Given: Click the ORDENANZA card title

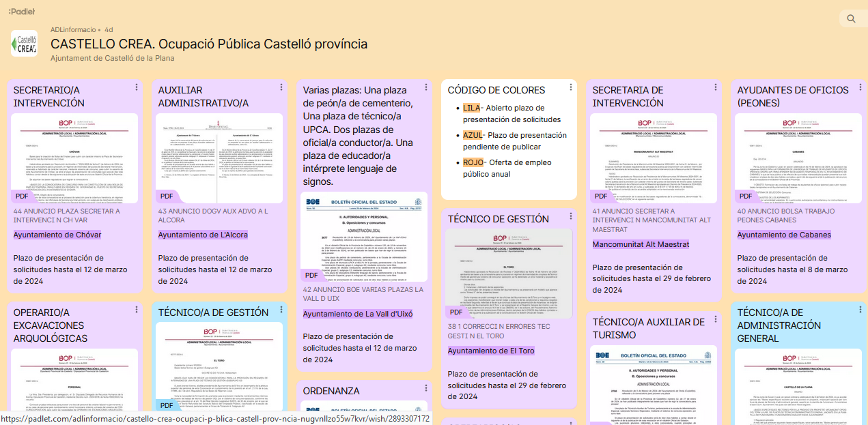Looking at the screenshot, I should (x=331, y=392).
